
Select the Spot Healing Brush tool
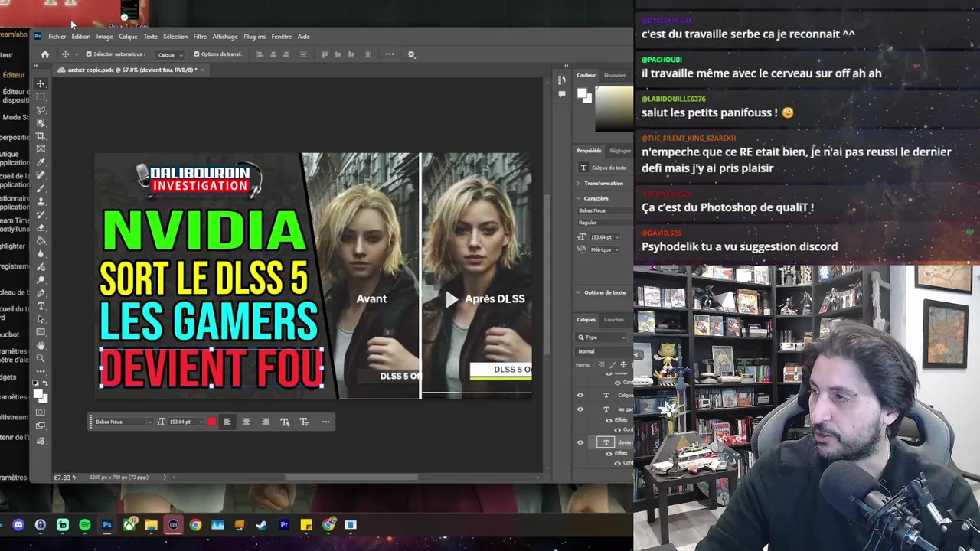pyautogui.click(x=41, y=175)
